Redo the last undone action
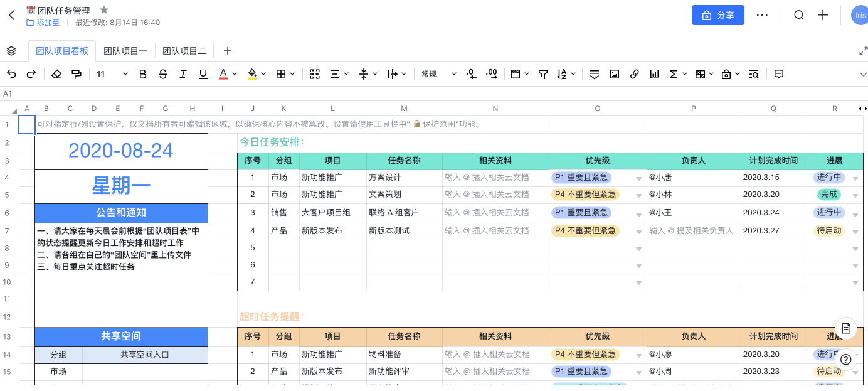 pos(31,74)
